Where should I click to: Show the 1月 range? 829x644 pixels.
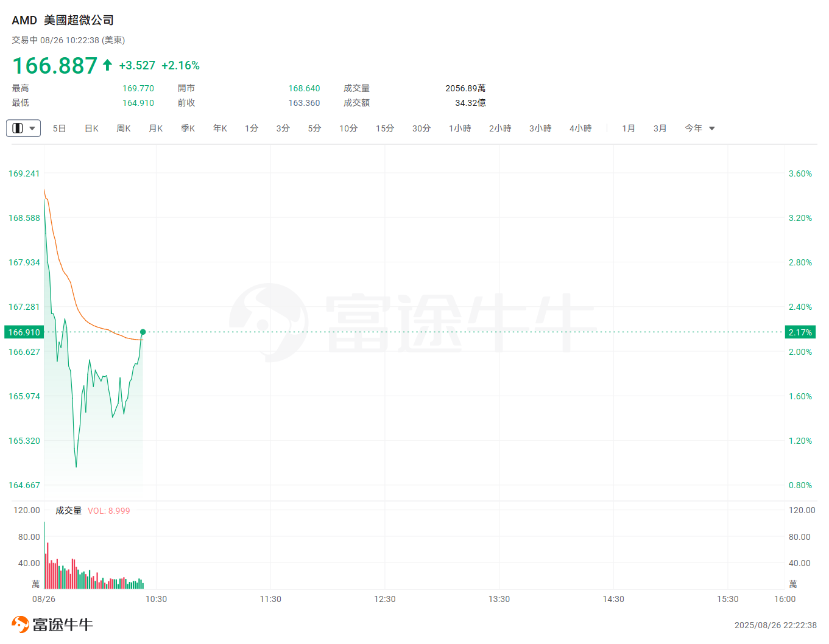pyautogui.click(x=629, y=128)
